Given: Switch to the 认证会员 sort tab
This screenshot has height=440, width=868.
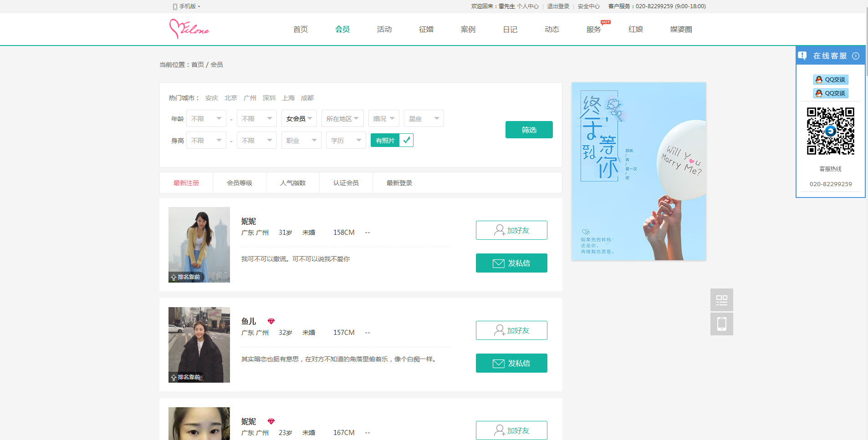Looking at the screenshot, I should [346, 183].
